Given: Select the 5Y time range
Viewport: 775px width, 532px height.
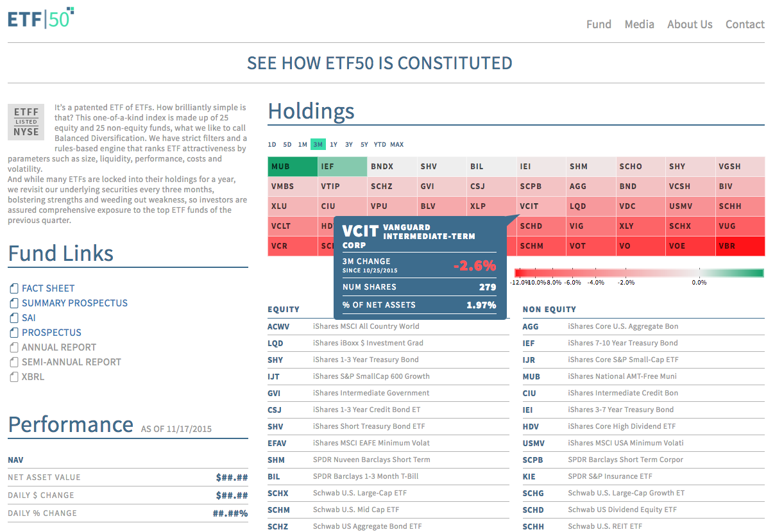Looking at the screenshot, I should [x=364, y=145].
